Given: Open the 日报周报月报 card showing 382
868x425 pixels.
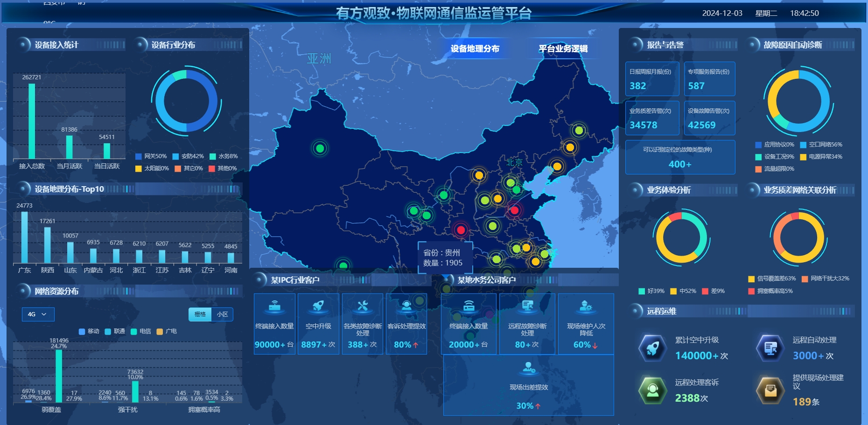Looking at the screenshot, I should tap(652, 79).
